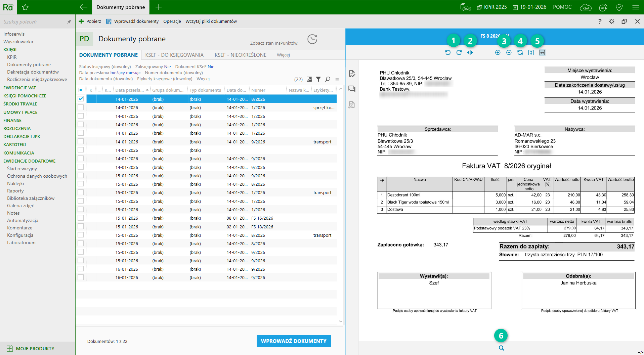Zoom in on the invoice preview
The height and width of the screenshot is (355, 644).
(498, 52)
